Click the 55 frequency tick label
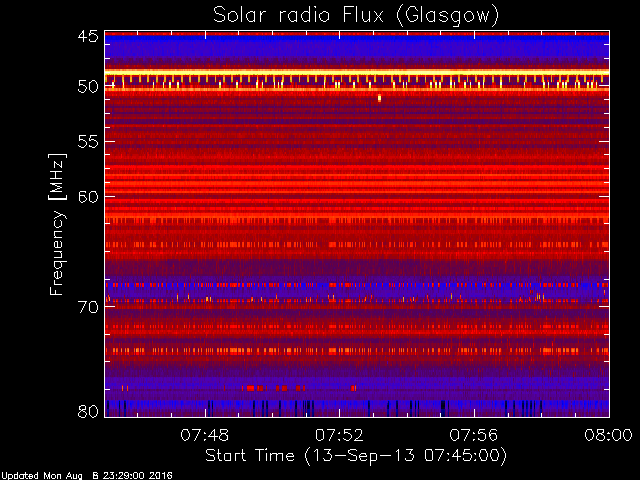 (x=88, y=142)
